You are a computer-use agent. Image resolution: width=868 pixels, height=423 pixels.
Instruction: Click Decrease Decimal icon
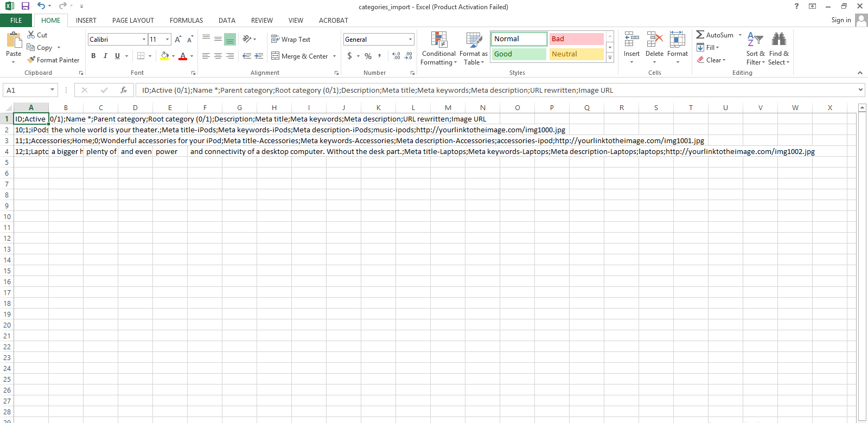click(409, 56)
